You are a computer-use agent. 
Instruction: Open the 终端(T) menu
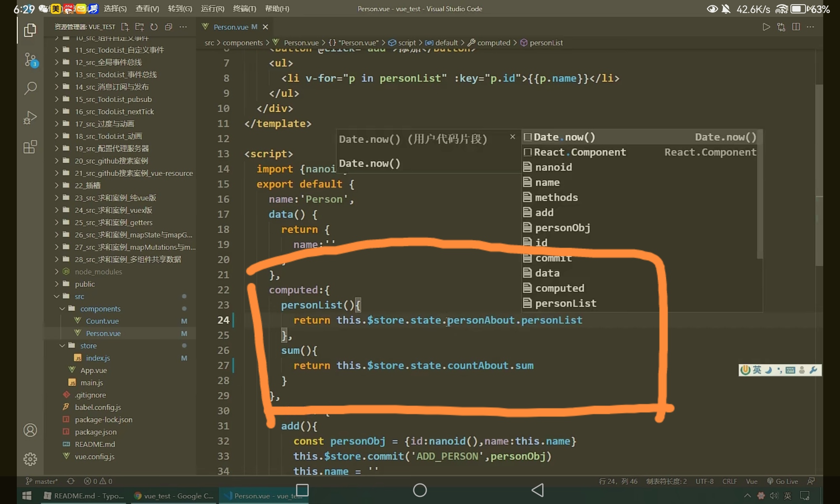pyautogui.click(x=244, y=8)
